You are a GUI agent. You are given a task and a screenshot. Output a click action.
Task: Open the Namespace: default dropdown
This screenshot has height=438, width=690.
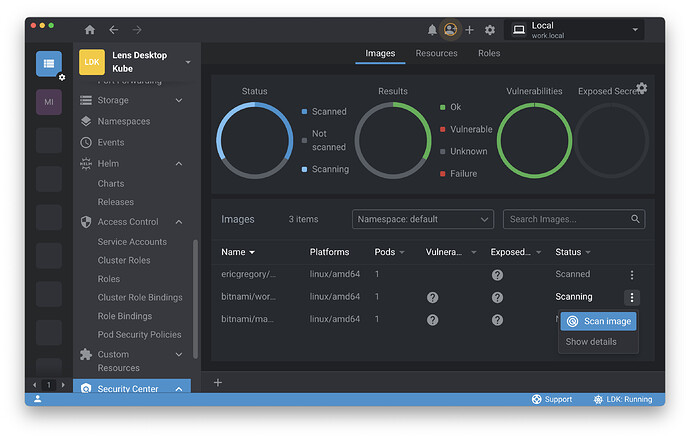pyautogui.click(x=422, y=219)
